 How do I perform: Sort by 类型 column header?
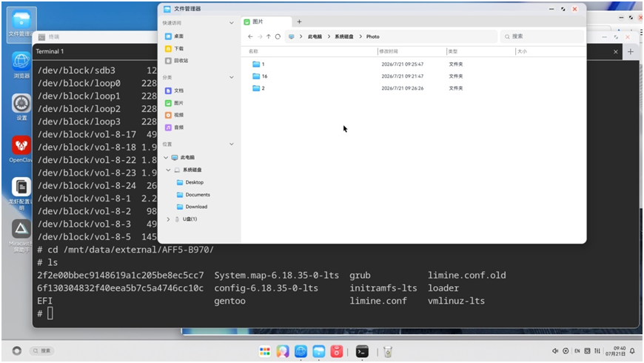pos(453,51)
